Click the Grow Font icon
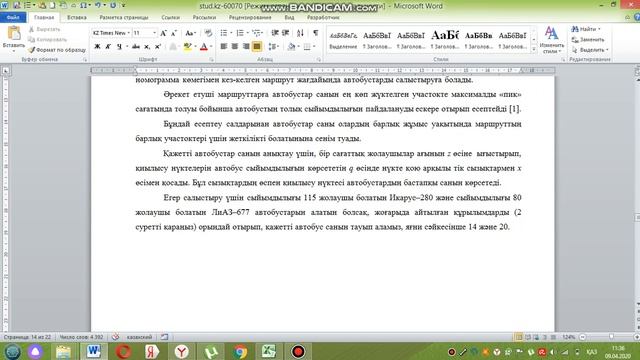640x360 pixels. tap(163, 33)
